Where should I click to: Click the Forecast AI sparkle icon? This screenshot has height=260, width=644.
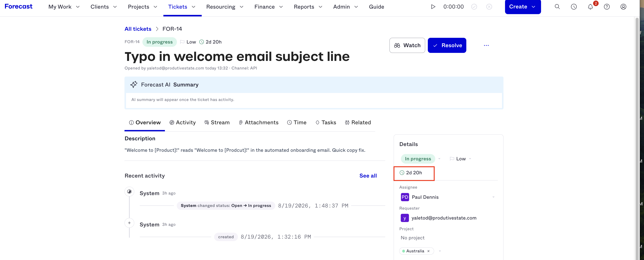click(134, 85)
